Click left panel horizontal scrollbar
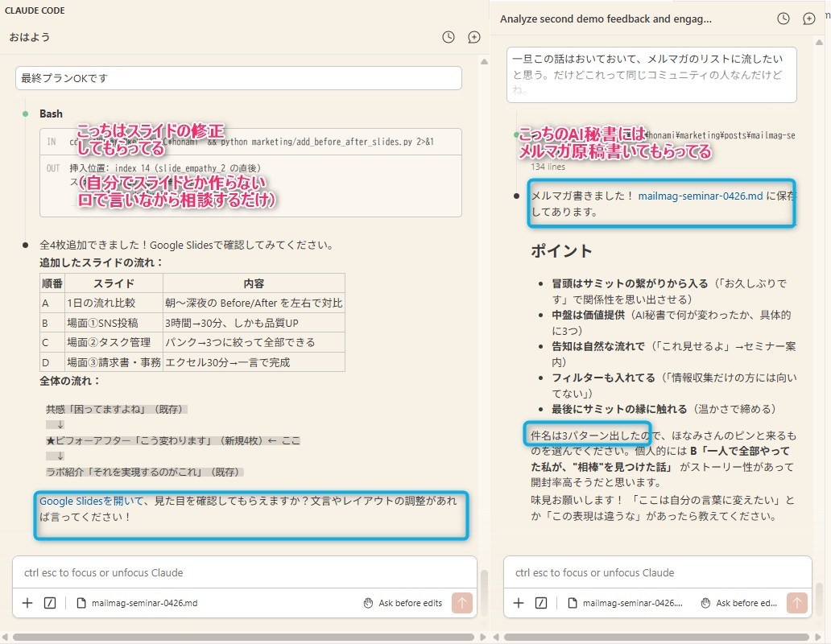The height and width of the screenshot is (644, 831). pos(243,637)
